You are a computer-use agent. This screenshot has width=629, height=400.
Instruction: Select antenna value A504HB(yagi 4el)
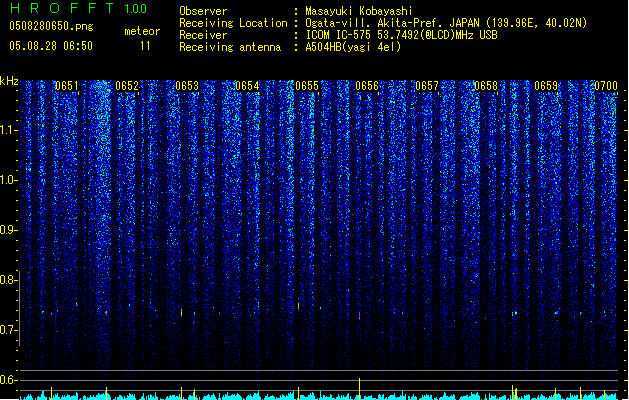coord(353,47)
